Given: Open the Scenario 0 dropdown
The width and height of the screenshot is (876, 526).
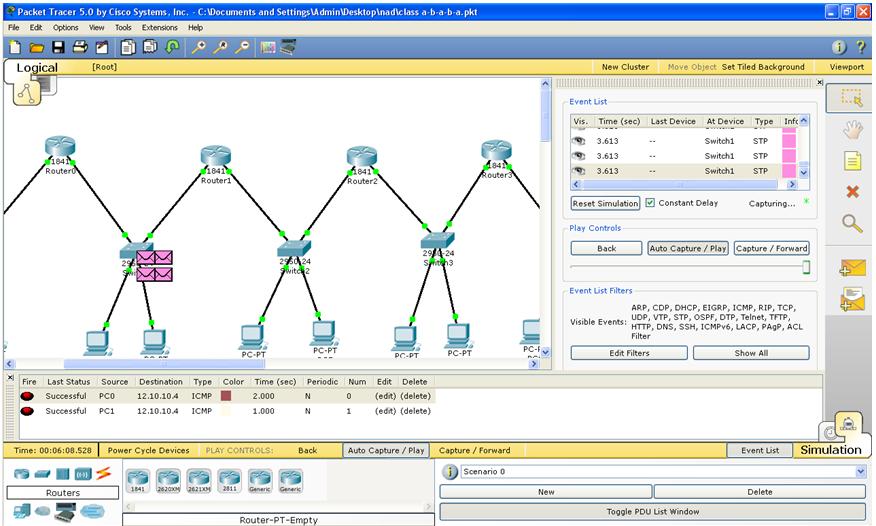Looking at the screenshot, I should (860, 472).
